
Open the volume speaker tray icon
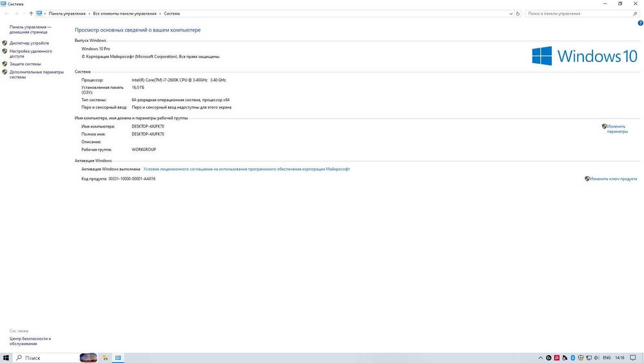tap(596, 358)
